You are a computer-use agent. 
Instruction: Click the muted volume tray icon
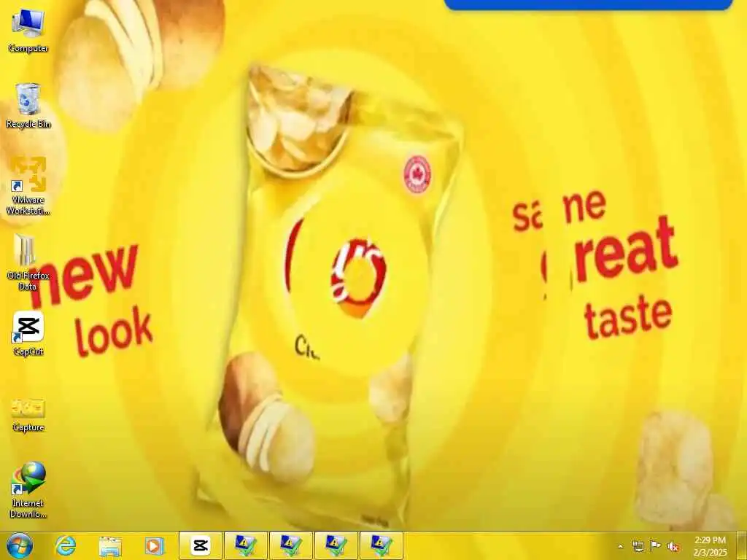tap(673, 547)
